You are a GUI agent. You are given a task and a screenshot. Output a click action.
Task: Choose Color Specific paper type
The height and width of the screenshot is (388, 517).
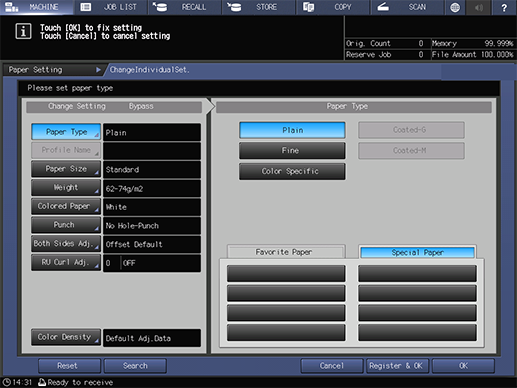coord(292,171)
